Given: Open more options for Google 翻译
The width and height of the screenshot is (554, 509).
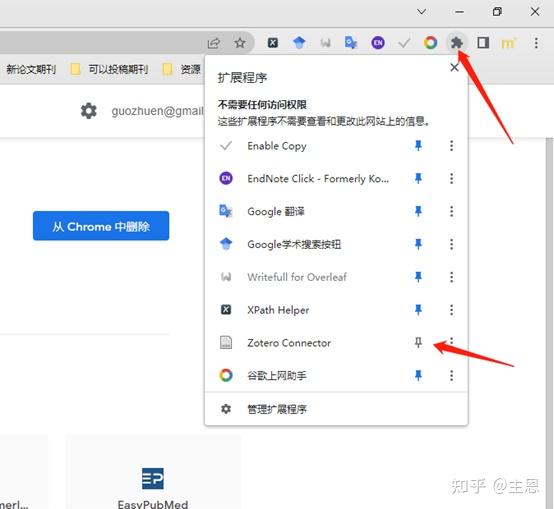Looking at the screenshot, I should (x=451, y=211).
